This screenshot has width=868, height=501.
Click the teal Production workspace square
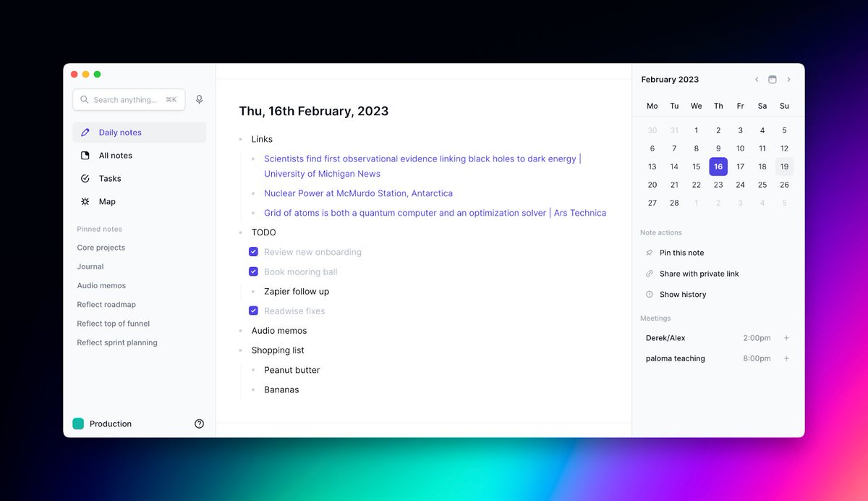coord(78,424)
